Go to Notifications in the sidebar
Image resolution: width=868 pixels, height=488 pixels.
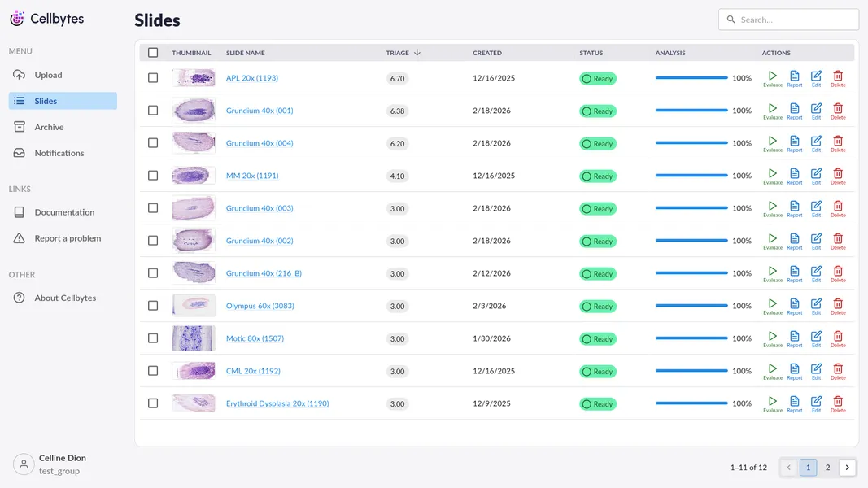[59, 153]
